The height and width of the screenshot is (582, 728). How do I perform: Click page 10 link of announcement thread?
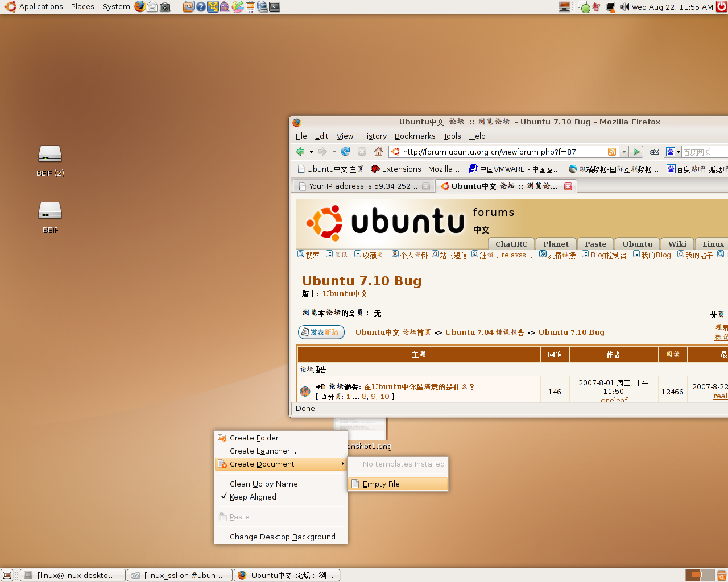384,397
